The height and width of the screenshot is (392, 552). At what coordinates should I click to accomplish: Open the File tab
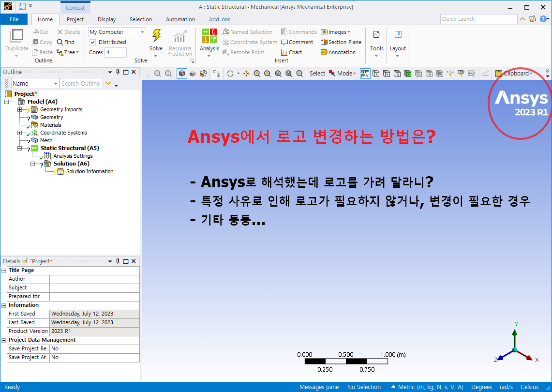(14, 19)
